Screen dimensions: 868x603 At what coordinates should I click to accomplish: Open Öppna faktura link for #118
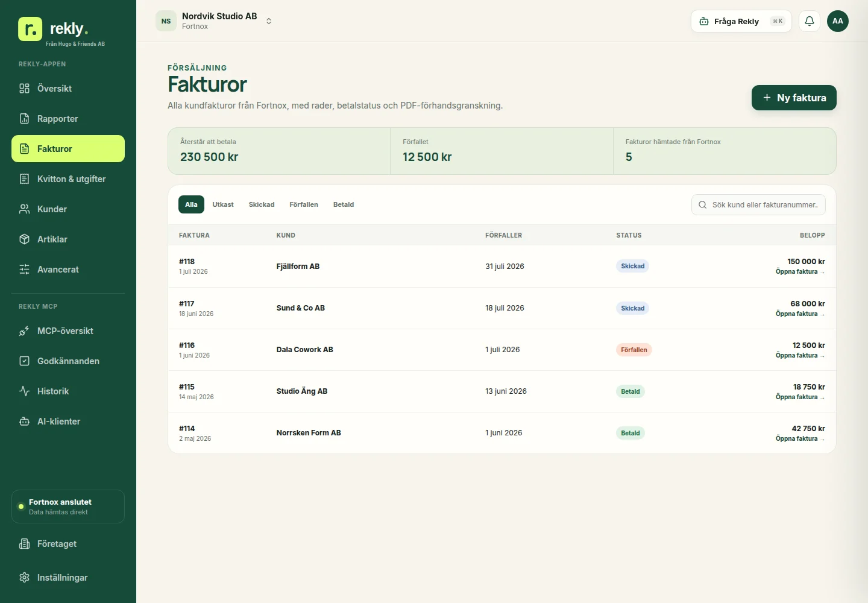tap(800, 272)
